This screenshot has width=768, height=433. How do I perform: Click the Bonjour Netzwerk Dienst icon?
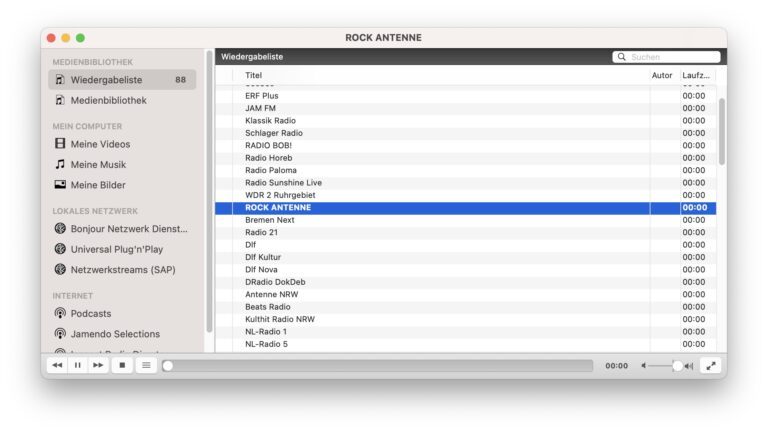(x=60, y=228)
